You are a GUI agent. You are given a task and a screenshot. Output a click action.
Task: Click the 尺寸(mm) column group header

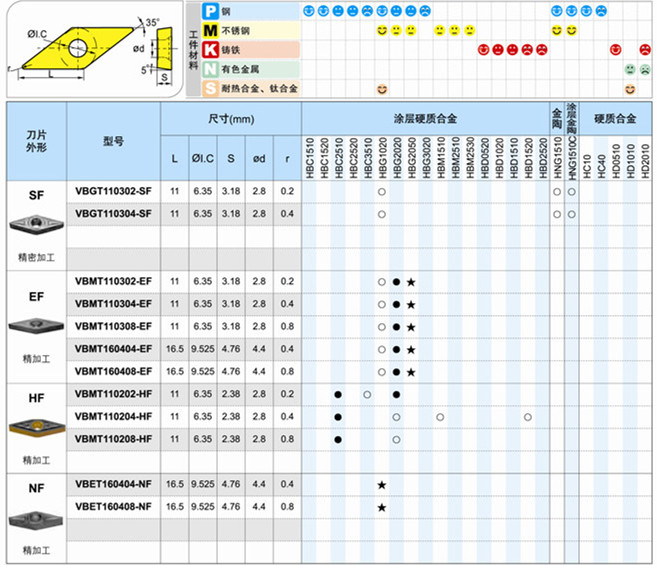232,118
